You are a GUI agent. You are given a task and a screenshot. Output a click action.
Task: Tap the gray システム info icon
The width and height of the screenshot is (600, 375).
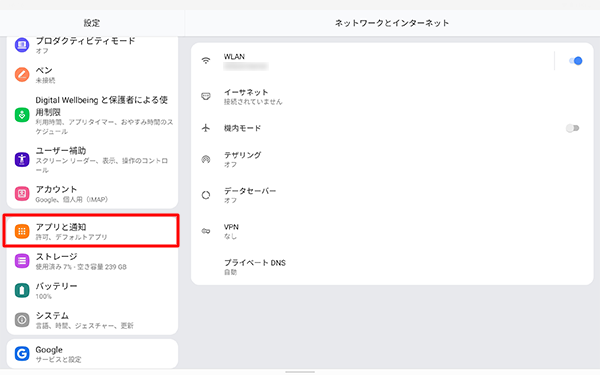tap(22, 320)
